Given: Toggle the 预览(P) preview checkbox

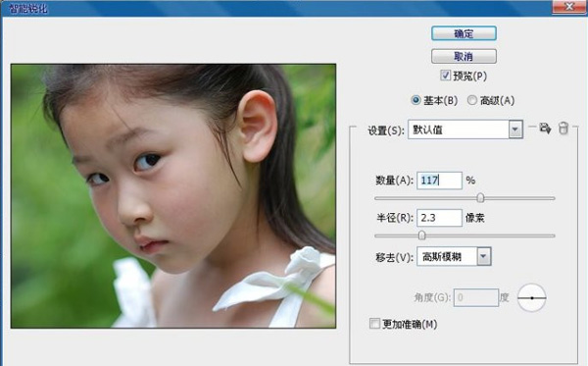Looking at the screenshot, I should pos(445,76).
